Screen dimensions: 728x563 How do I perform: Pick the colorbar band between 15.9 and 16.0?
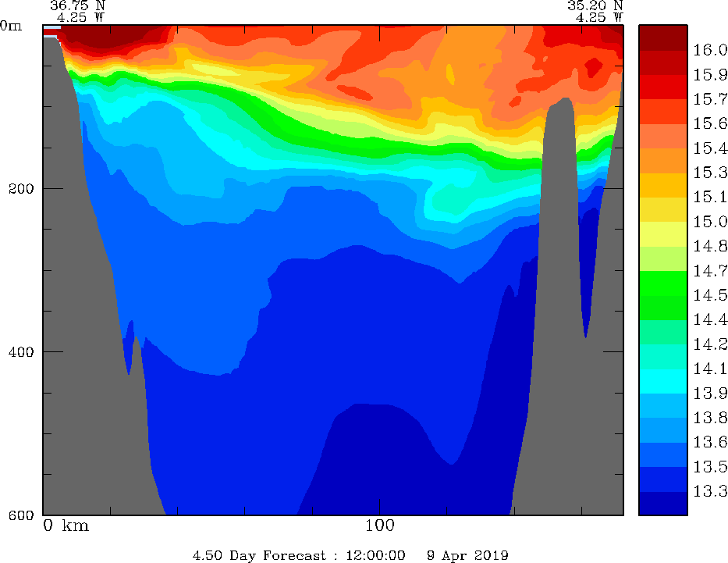pyautogui.click(x=663, y=62)
